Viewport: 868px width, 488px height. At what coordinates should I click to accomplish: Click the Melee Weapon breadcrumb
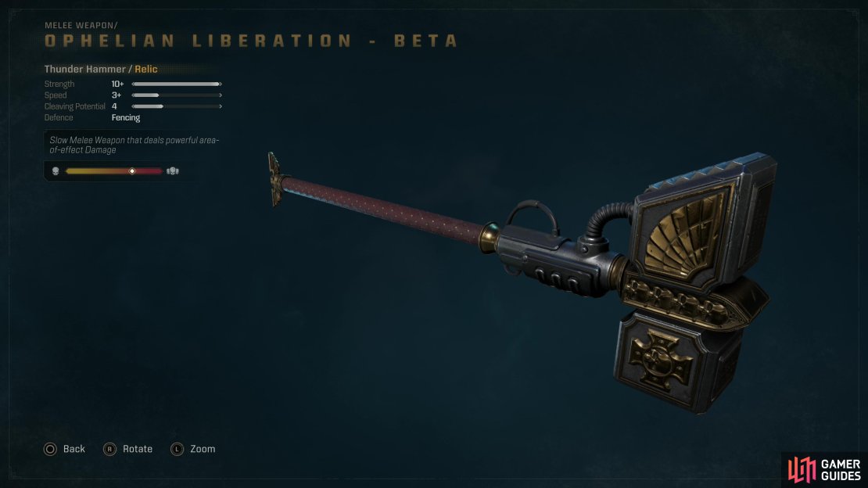point(81,26)
